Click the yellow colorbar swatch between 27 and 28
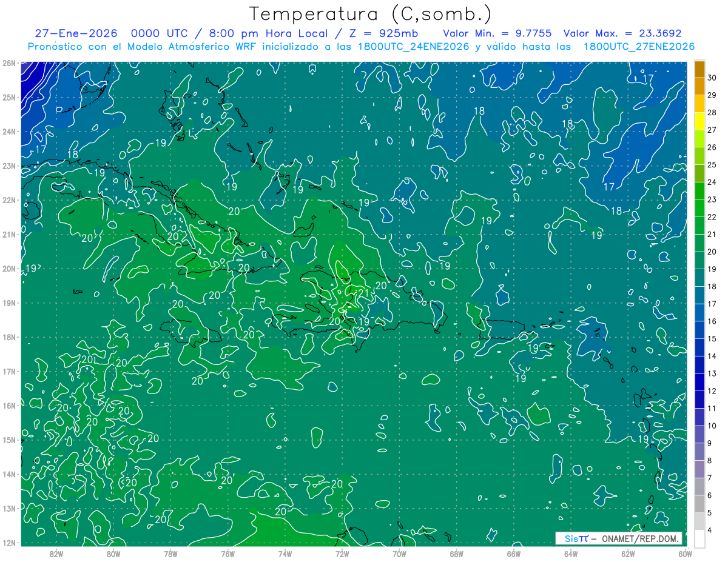This screenshot has height=562, width=728. pos(699,121)
